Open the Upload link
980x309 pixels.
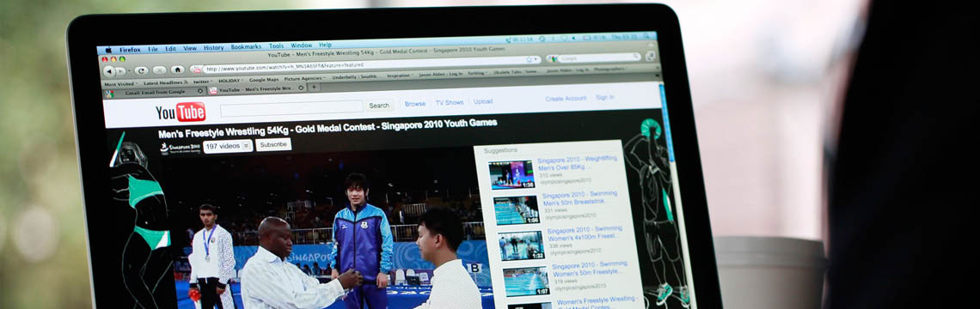pos(482,101)
